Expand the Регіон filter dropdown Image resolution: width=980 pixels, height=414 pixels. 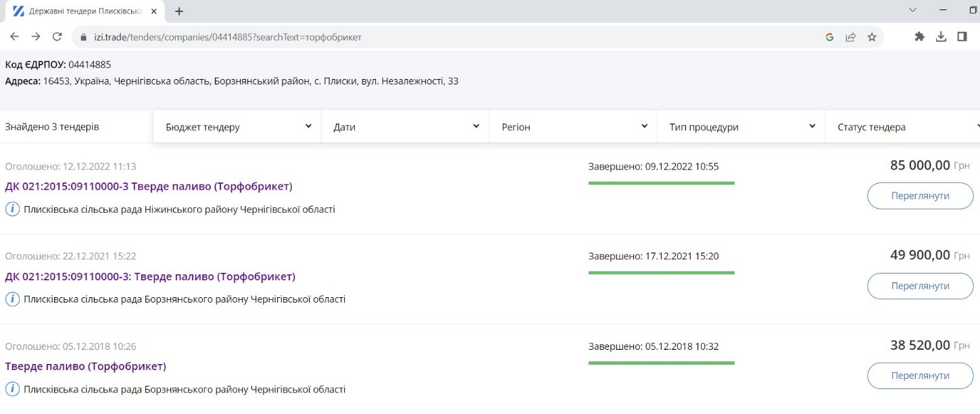572,127
